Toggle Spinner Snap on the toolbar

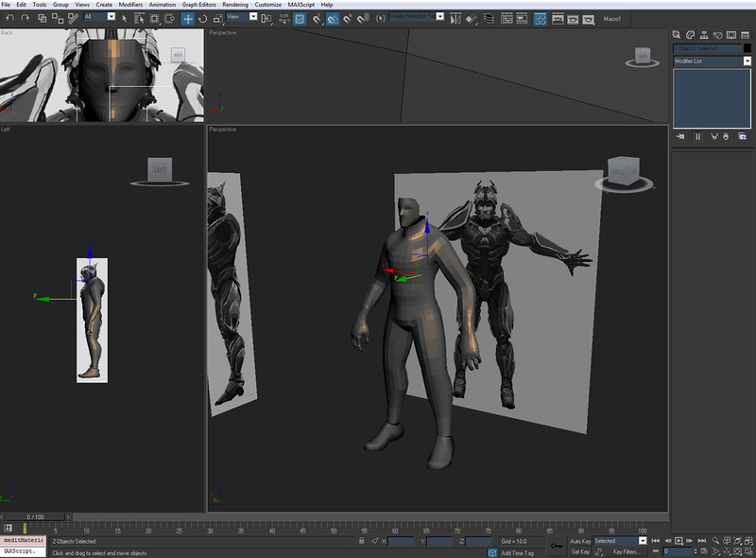[x=363, y=18]
